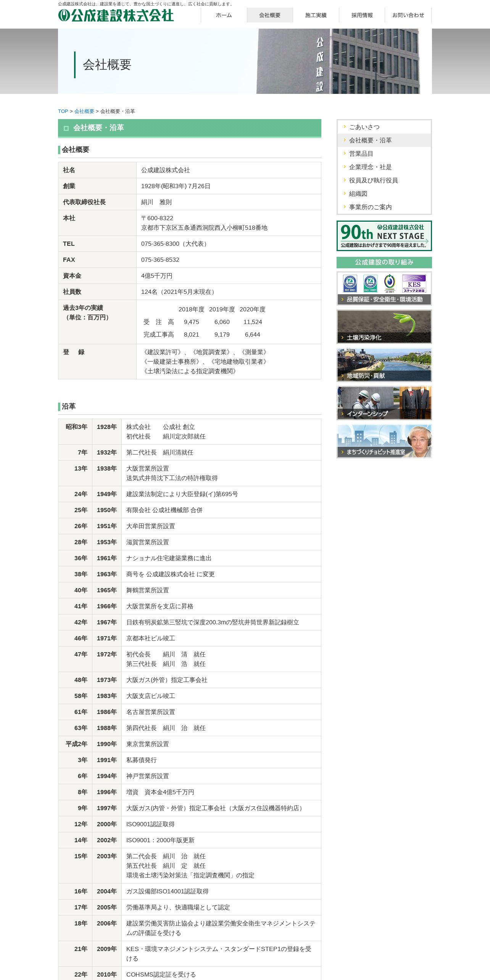This screenshot has width=490, height=980.
Task: Click the capital value 4億5千万円
Action: [x=157, y=276]
